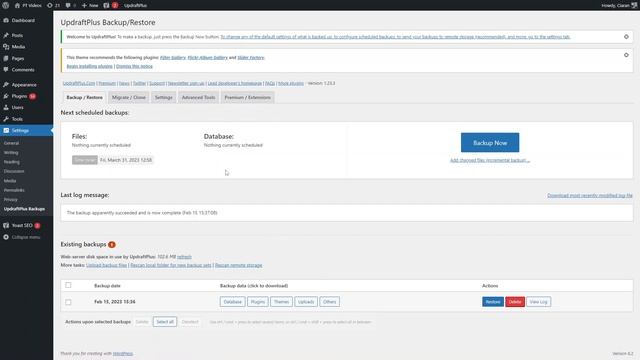Open Pages in sidebar
The height and width of the screenshot is (360, 640).
(18, 58)
